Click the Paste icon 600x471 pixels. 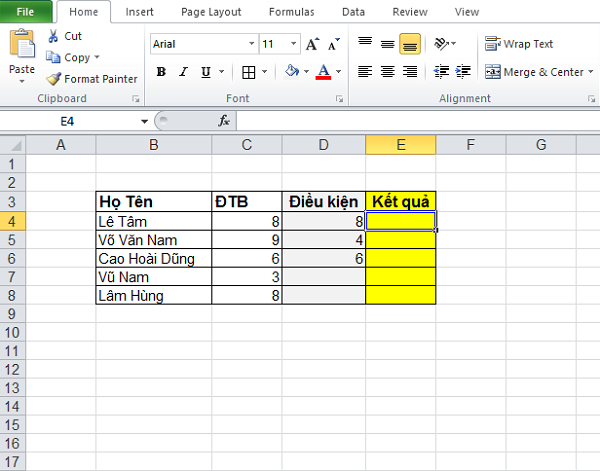click(x=21, y=48)
